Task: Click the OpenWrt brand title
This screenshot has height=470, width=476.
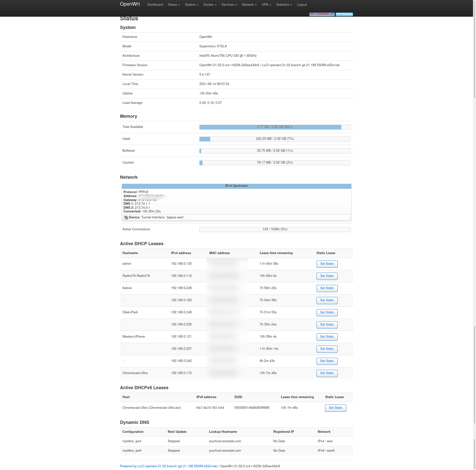Action: [130, 4]
